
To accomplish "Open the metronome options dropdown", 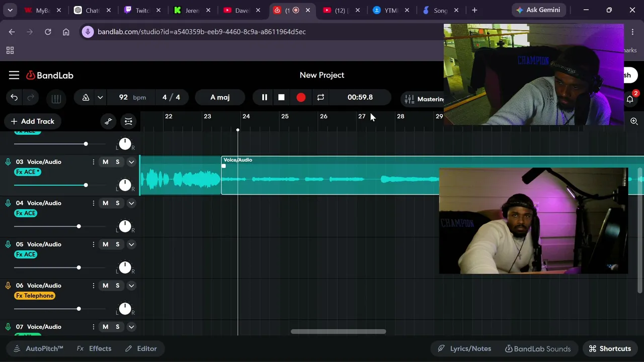I will pos(100,98).
